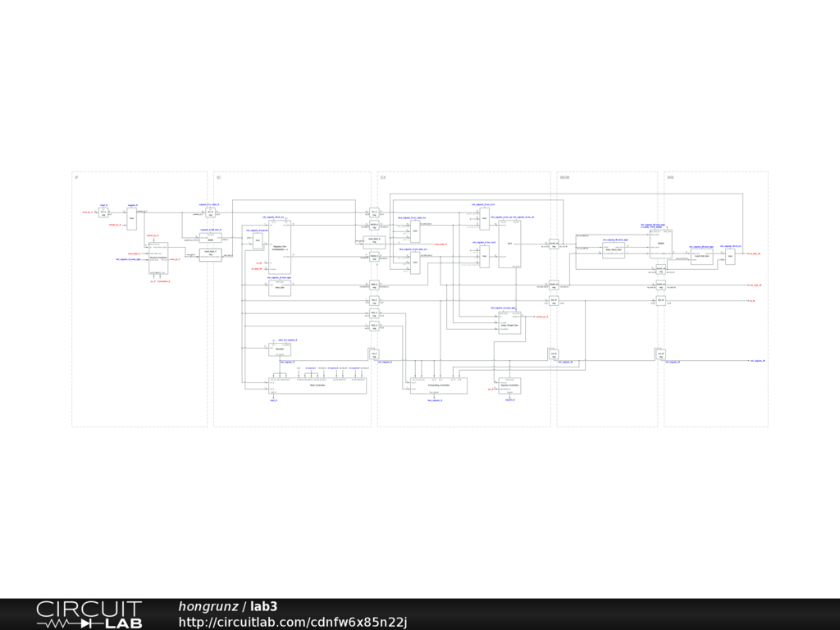Click the Forwarding_Controller block
The image size is (840, 630).
tap(439, 386)
